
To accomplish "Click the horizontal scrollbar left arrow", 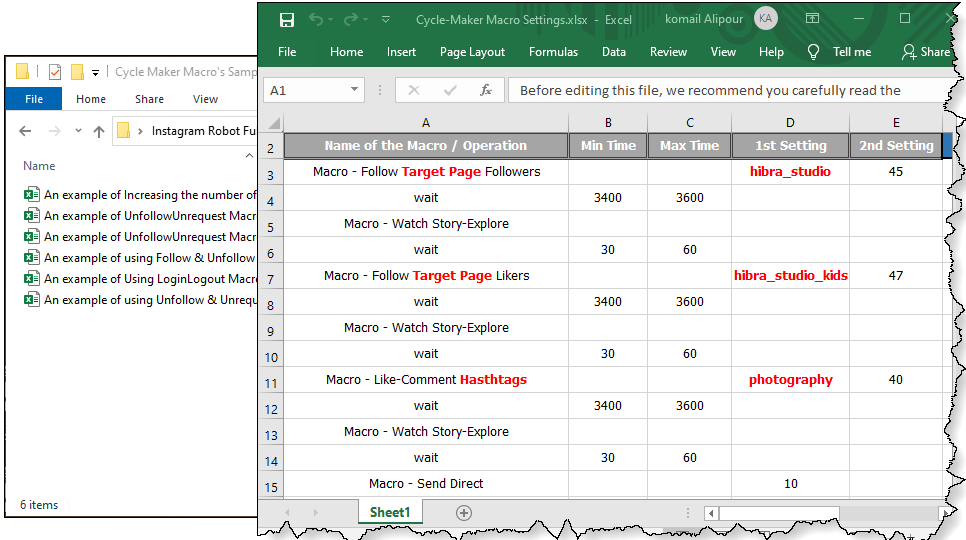I will 711,513.
